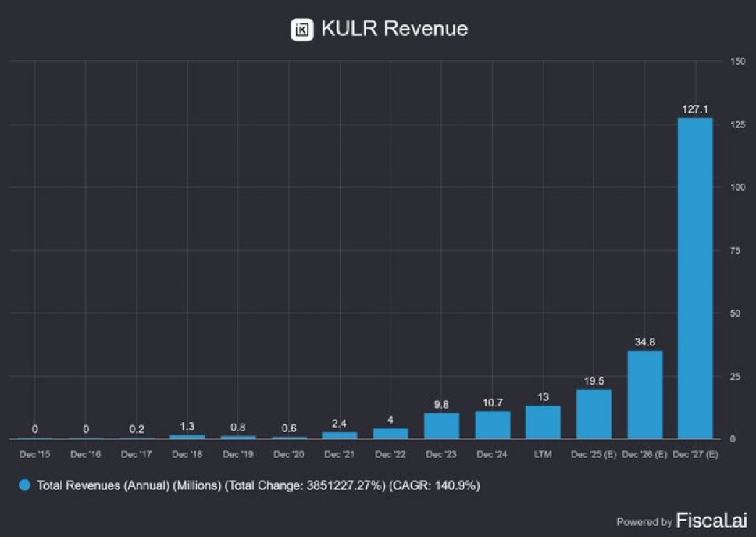Screen dimensions: 756x537
Task: Click the Dec '23 axis label
Action: coord(441,454)
